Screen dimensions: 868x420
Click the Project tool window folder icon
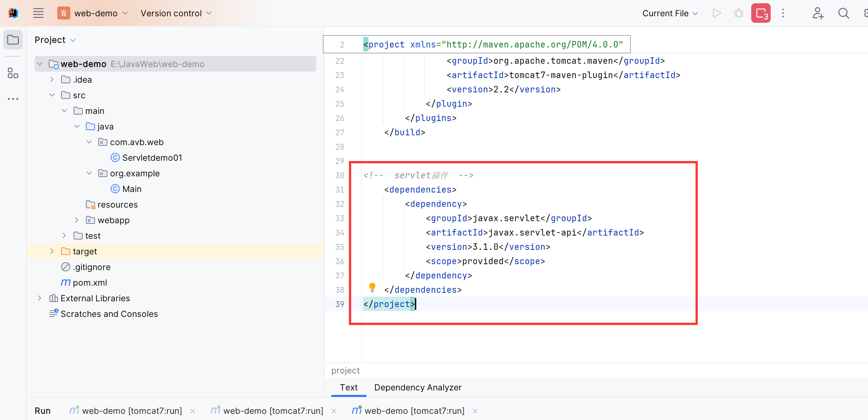click(13, 40)
